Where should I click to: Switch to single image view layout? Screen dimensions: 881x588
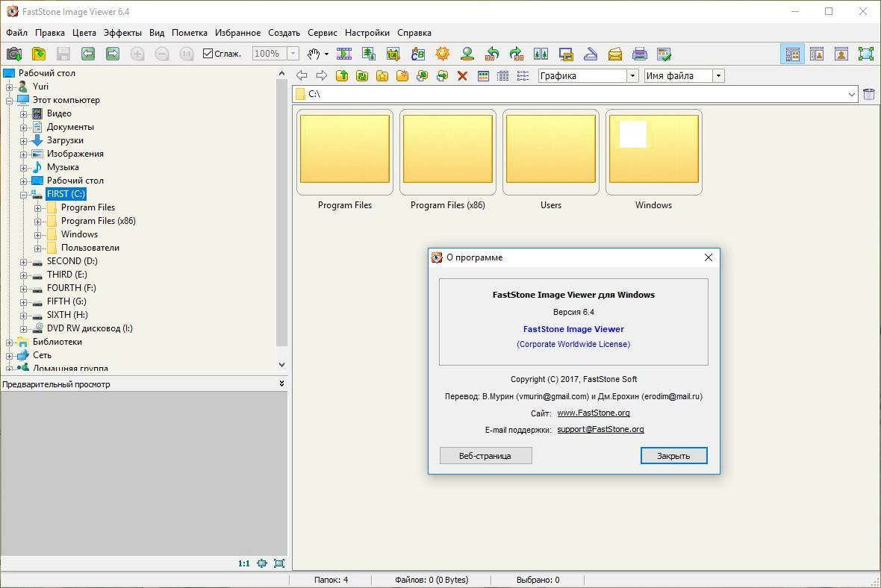point(841,54)
